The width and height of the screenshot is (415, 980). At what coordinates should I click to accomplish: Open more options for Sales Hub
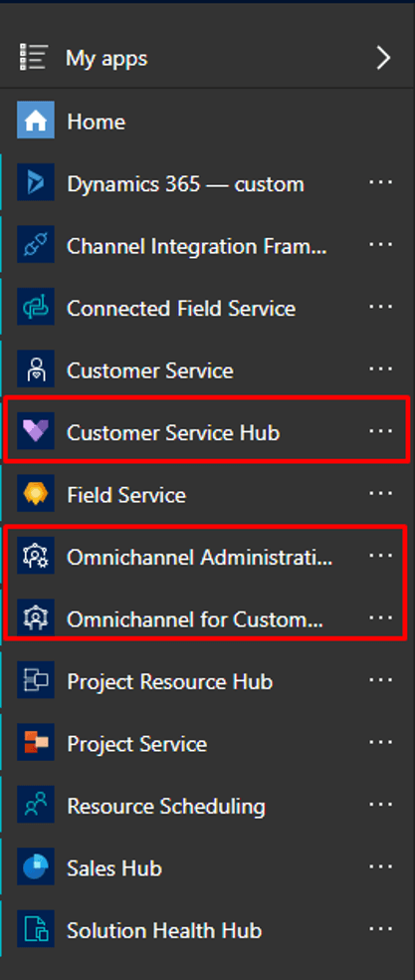click(x=380, y=866)
